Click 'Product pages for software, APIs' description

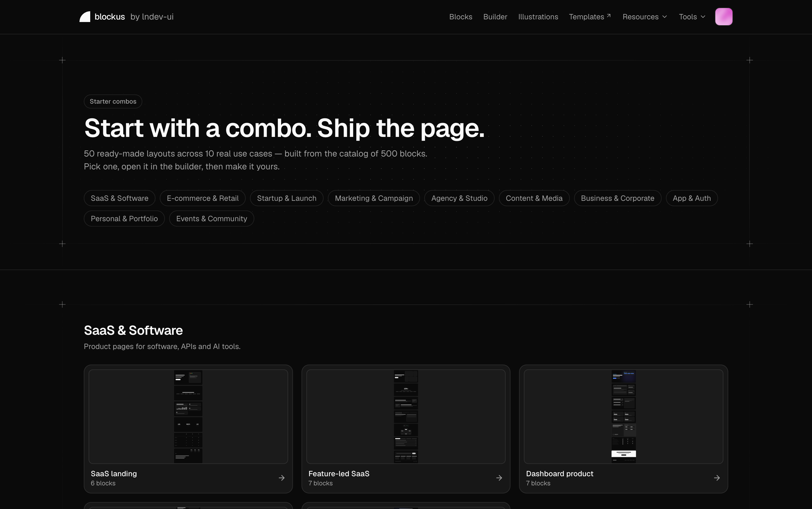pyautogui.click(x=162, y=346)
